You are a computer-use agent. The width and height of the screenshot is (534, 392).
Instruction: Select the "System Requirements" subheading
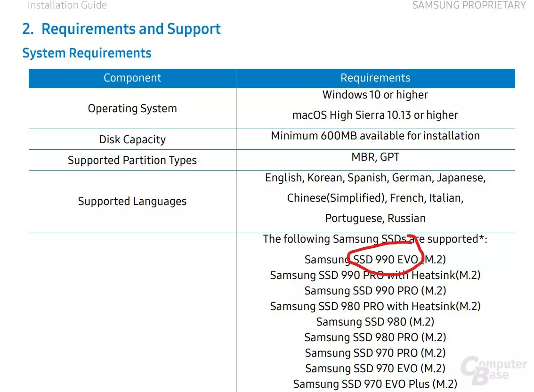[x=87, y=53]
